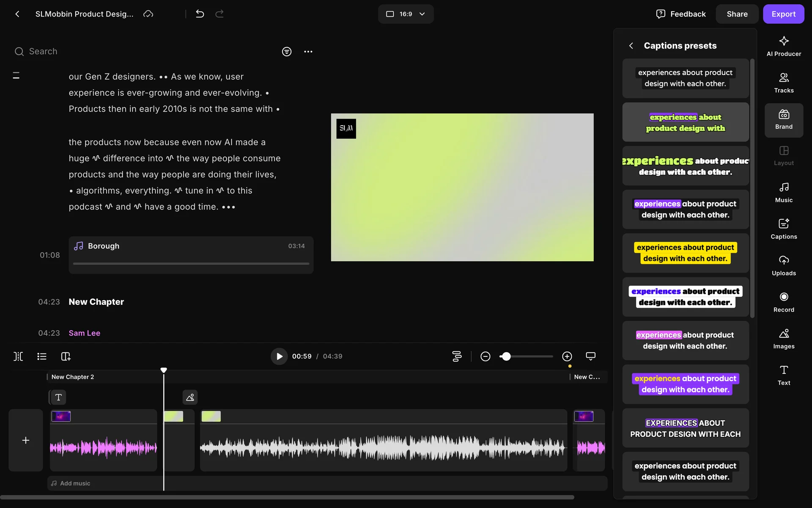Open the transcript more options menu
Image resolution: width=812 pixels, height=508 pixels.
pos(308,52)
